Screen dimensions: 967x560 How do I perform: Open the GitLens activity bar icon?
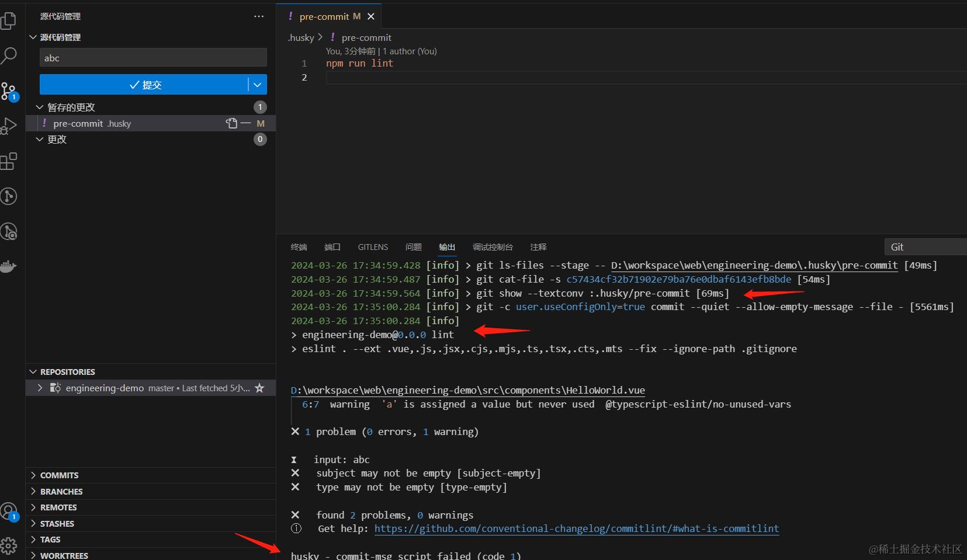click(8, 196)
